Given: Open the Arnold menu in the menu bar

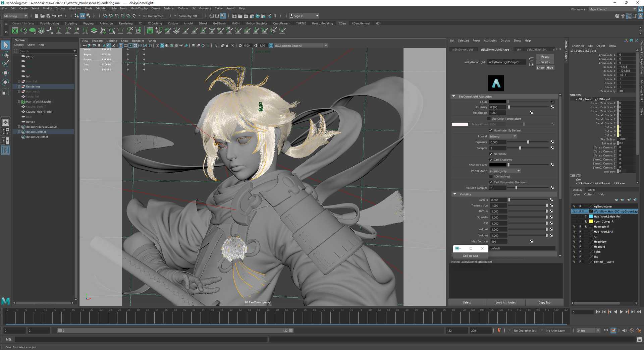Looking at the screenshot, I should (x=231, y=8).
